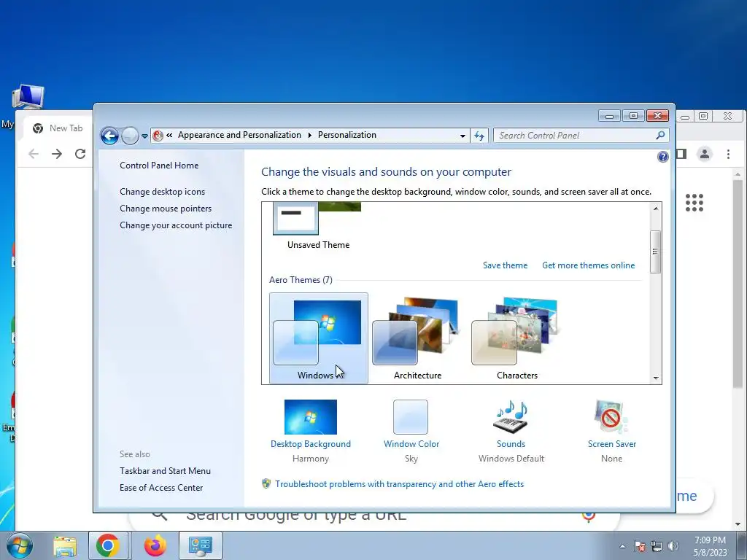This screenshot has width=747, height=560.
Task: Click the Back arrow in Control Panel
Action: coord(109,136)
